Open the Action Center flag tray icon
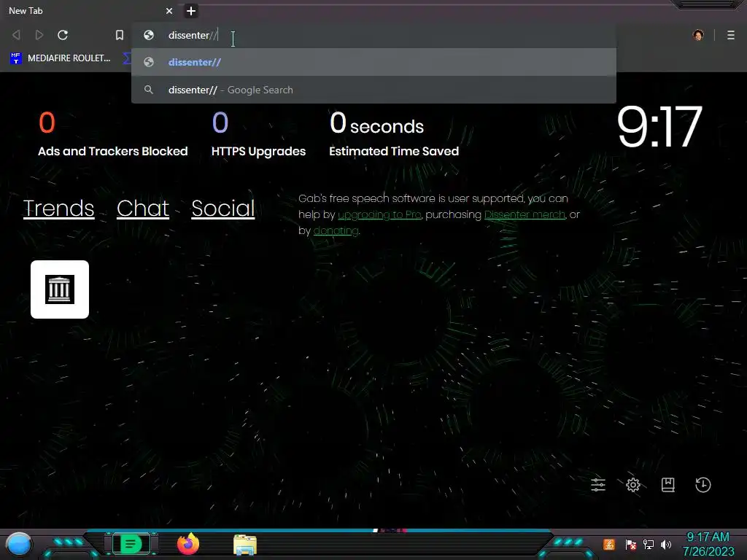Image resolution: width=747 pixels, height=560 pixels. click(631, 544)
